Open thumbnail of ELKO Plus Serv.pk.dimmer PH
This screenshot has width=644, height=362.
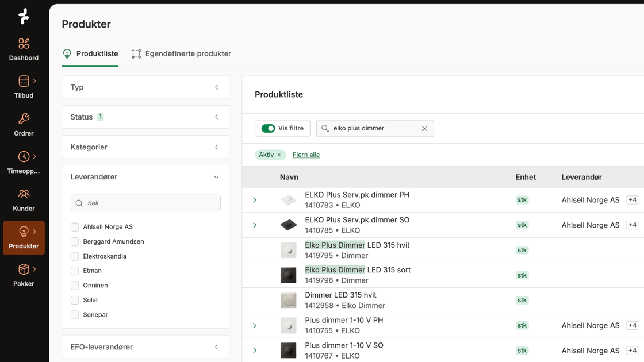pos(288,201)
